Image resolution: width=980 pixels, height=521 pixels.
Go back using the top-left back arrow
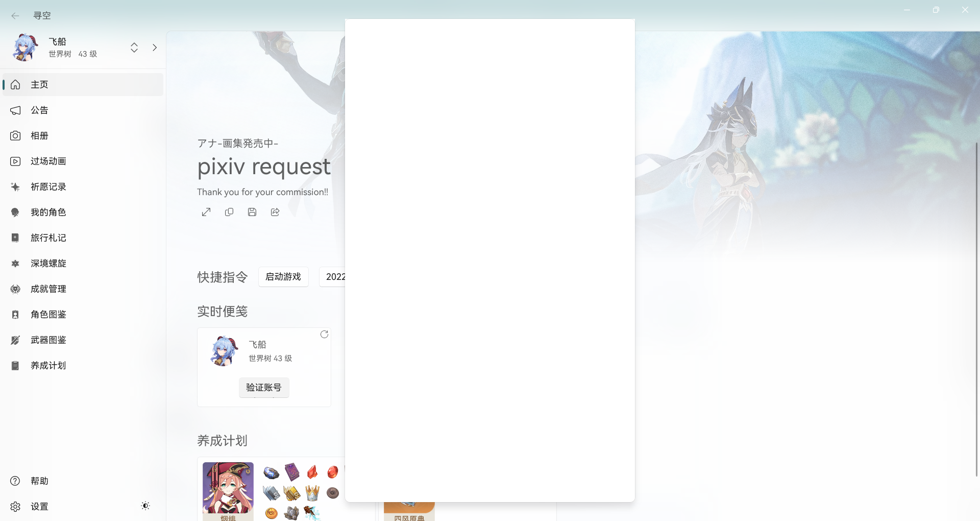15,16
